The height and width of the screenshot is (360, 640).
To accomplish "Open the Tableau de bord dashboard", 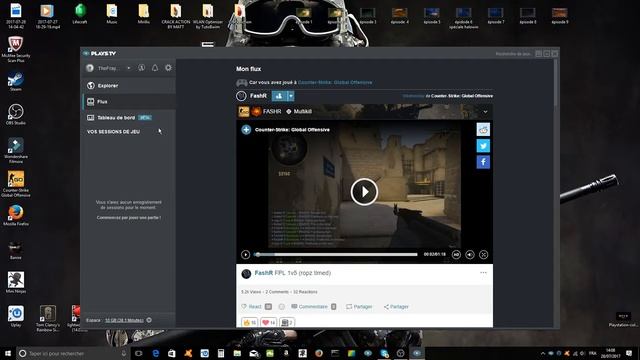I will click(129, 118).
